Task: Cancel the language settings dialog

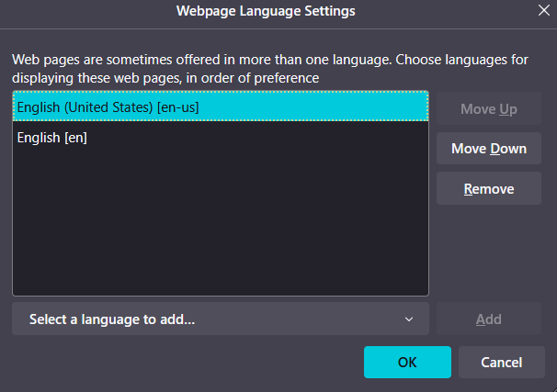Action: point(501,362)
